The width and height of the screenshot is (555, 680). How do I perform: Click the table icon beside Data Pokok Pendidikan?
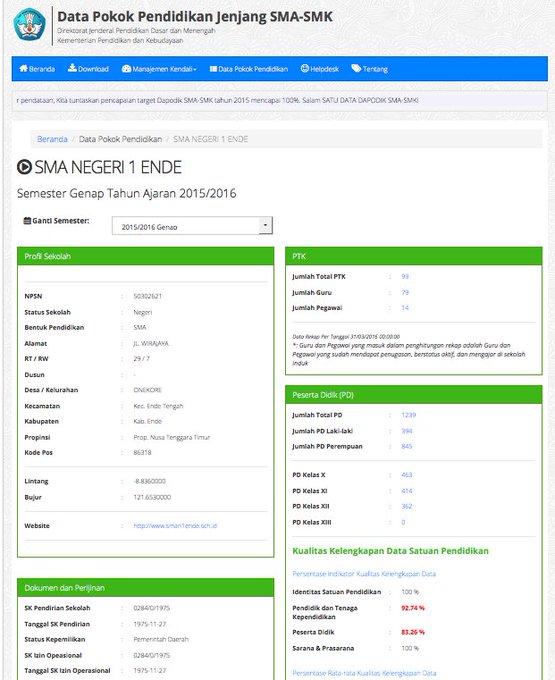(213, 69)
